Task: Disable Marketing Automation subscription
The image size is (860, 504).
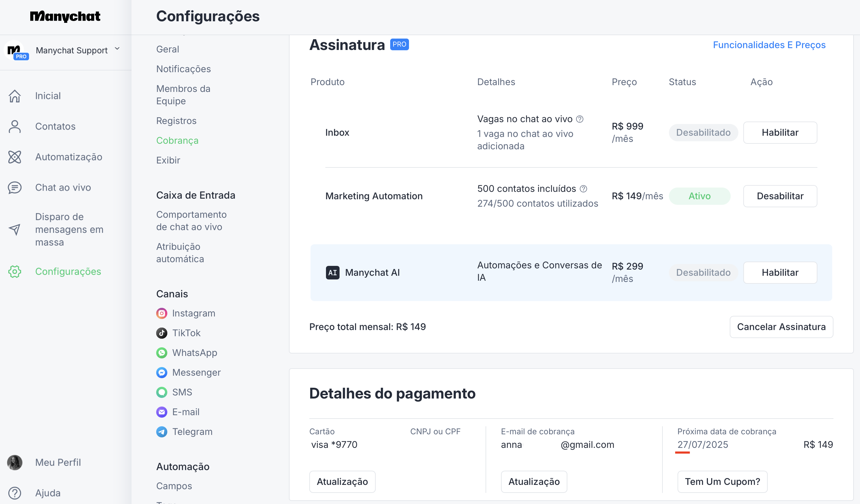Action: tap(780, 196)
